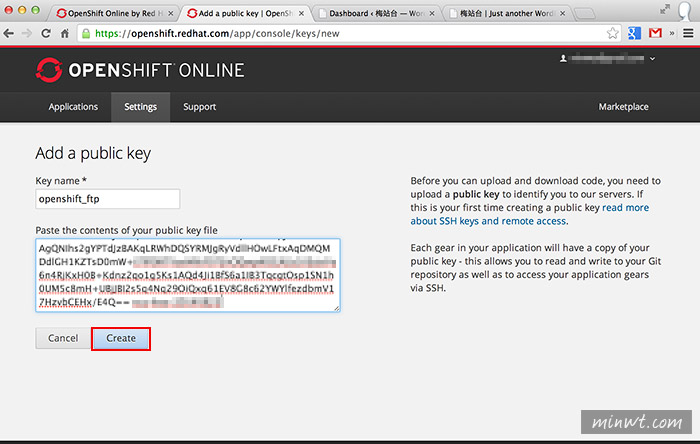The image size is (700, 444).
Task: Toggle browser fullscreen arrows icon
Action: 665,9
